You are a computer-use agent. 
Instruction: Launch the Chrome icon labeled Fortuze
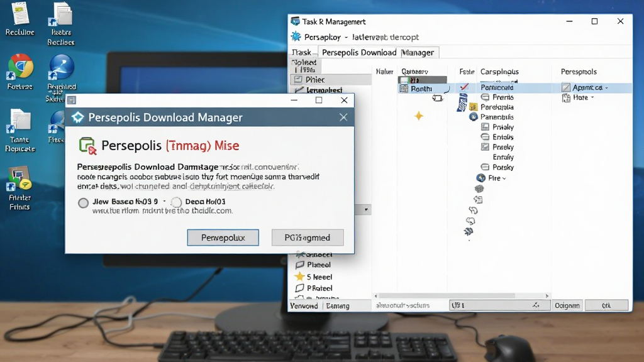pyautogui.click(x=20, y=72)
